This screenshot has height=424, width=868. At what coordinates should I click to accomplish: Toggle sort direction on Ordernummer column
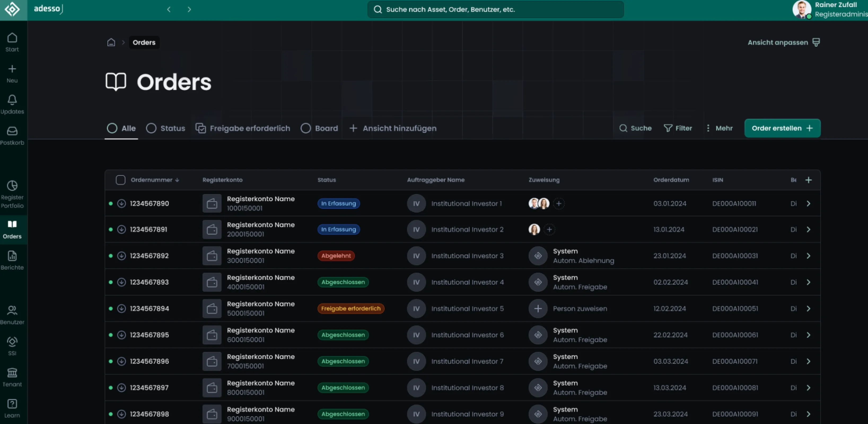pos(177,179)
